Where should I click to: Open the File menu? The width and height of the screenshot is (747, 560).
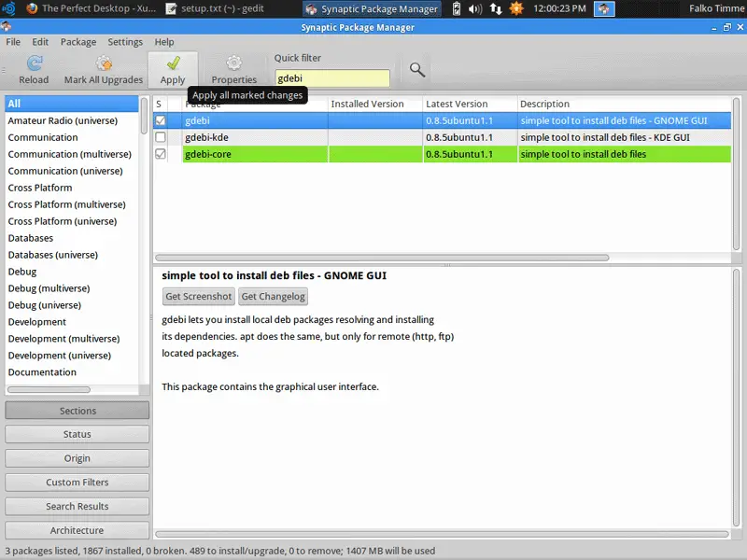pyautogui.click(x=13, y=42)
